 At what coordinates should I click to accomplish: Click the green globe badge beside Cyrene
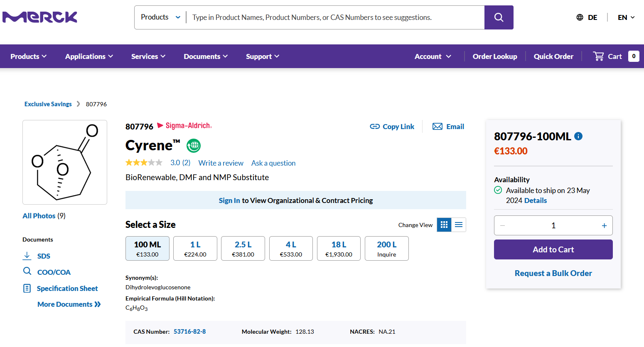(x=194, y=146)
